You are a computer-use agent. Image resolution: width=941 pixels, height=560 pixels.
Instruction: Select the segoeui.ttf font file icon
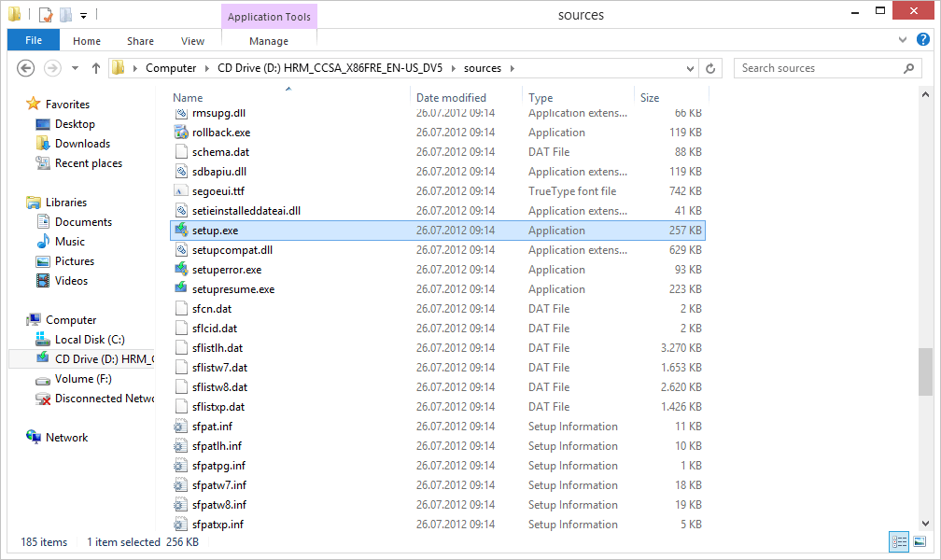181,191
